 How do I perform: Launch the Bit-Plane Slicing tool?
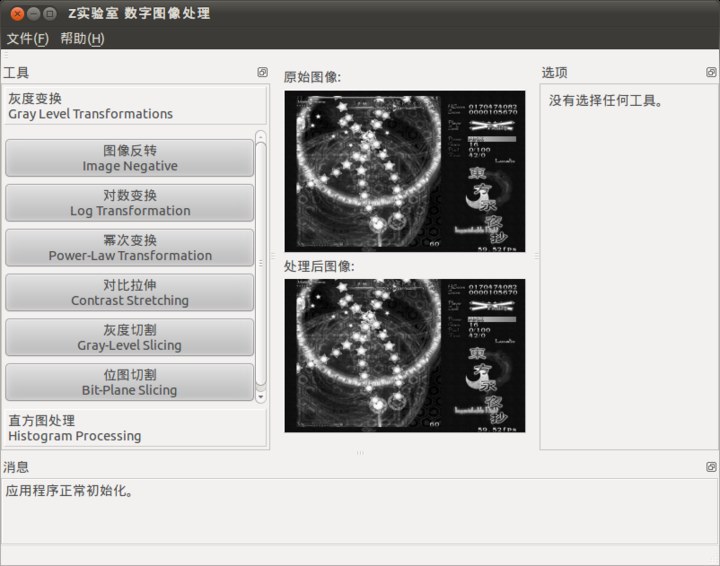tap(129, 383)
